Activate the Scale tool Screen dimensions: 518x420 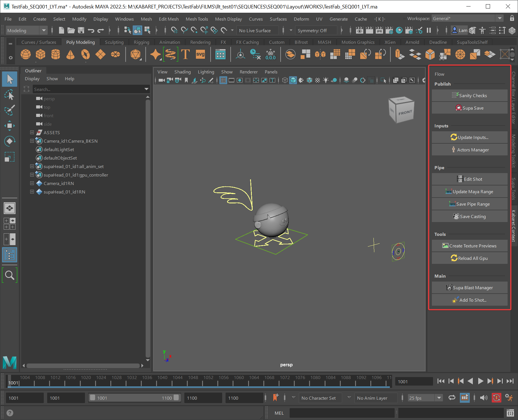(10, 157)
